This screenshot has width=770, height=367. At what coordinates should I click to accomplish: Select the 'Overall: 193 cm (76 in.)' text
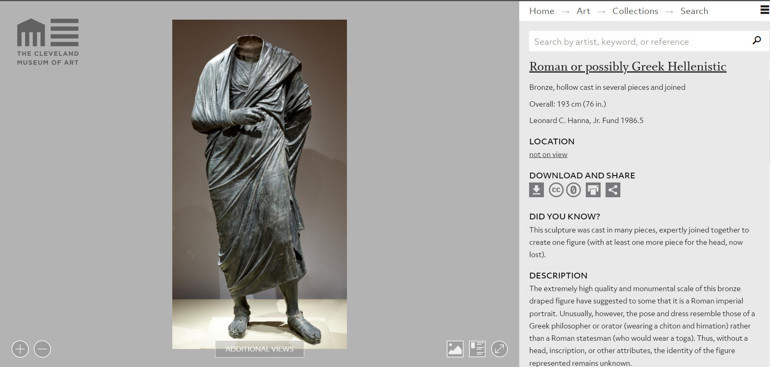click(568, 104)
